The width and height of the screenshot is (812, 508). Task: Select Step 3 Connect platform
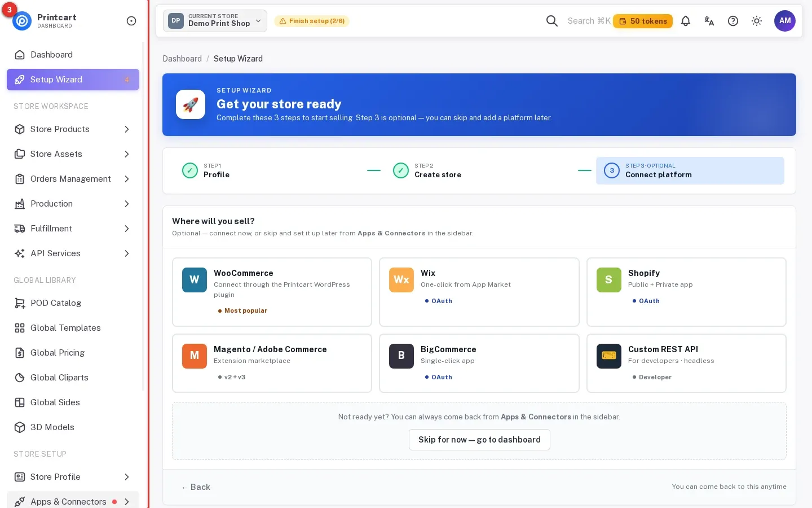[690, 170]
